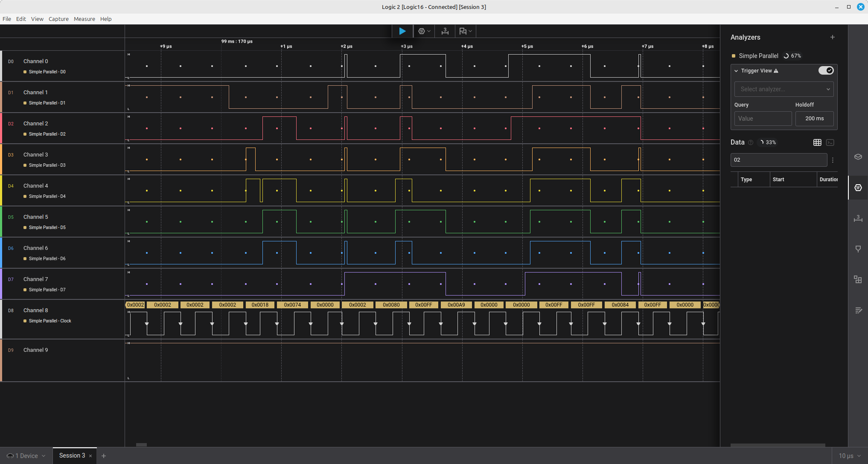The height and width of the screenshot is (464, 868).
Task: Click the add timing measurement toolbar icon
Action: click(x=445, y=31)
